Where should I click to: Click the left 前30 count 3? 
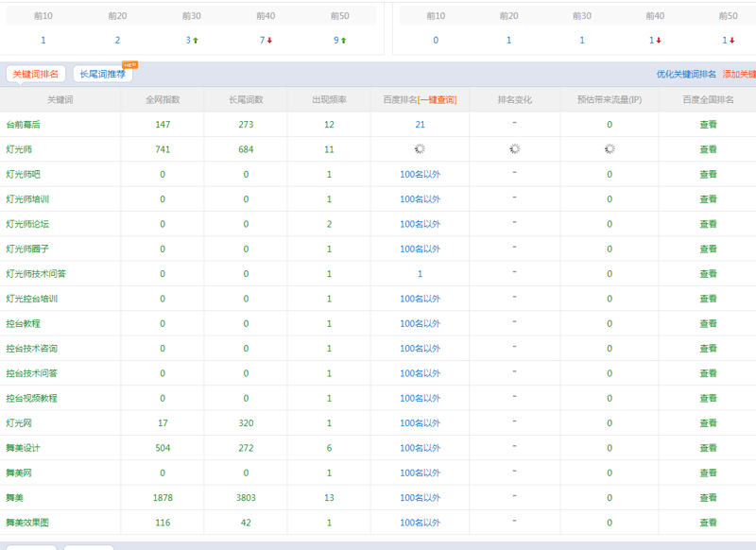pos(188,40)
